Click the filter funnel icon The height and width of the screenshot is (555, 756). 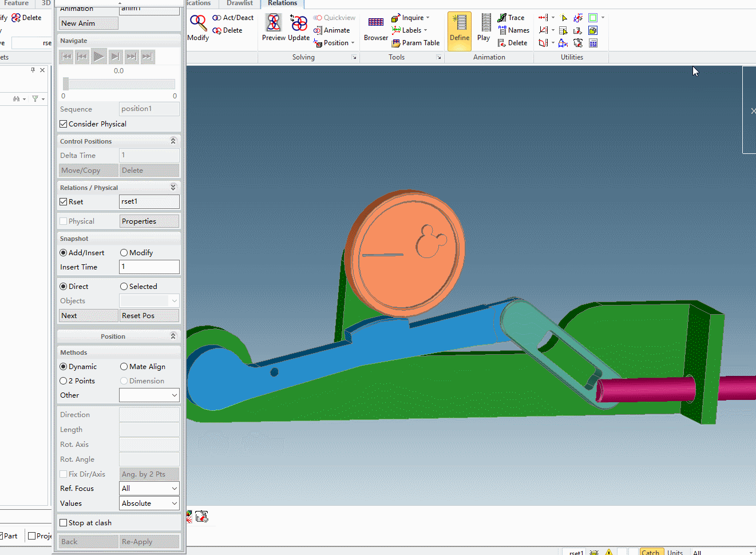[x=35, y=98]
